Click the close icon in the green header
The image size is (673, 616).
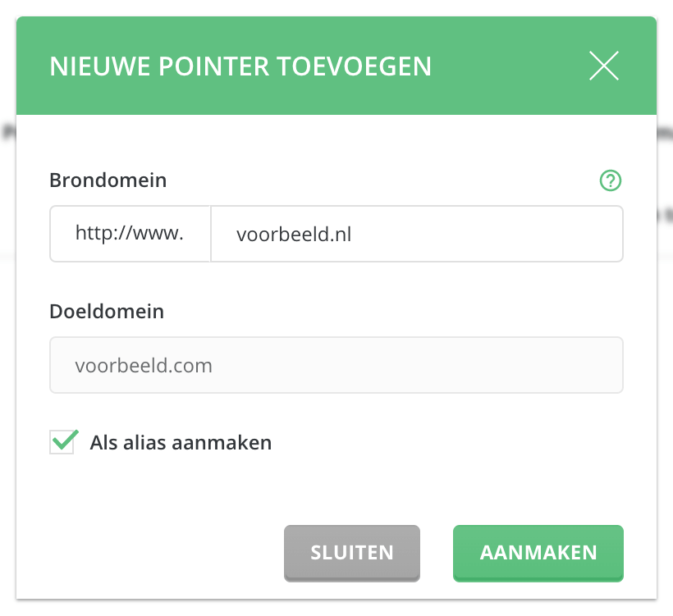(x=603, y=66)
